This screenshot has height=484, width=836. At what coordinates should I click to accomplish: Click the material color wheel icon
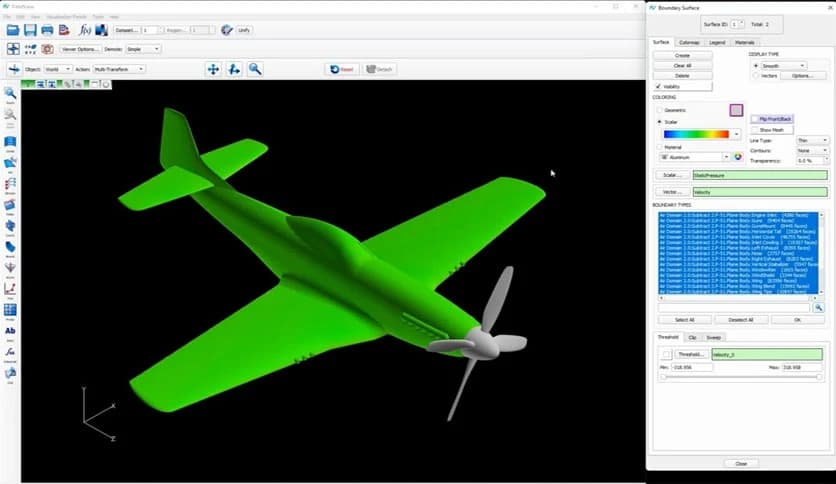(x=738, y=157)
